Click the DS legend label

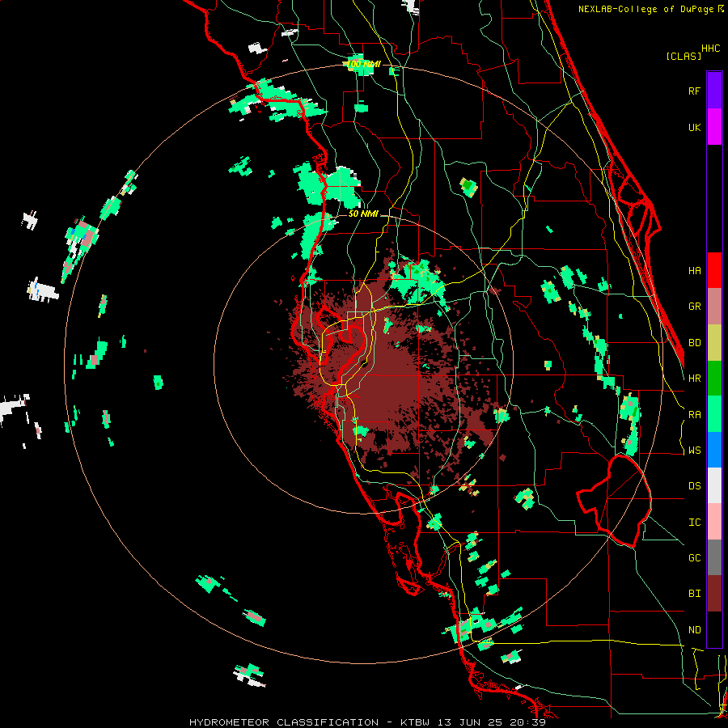[694, 486]
